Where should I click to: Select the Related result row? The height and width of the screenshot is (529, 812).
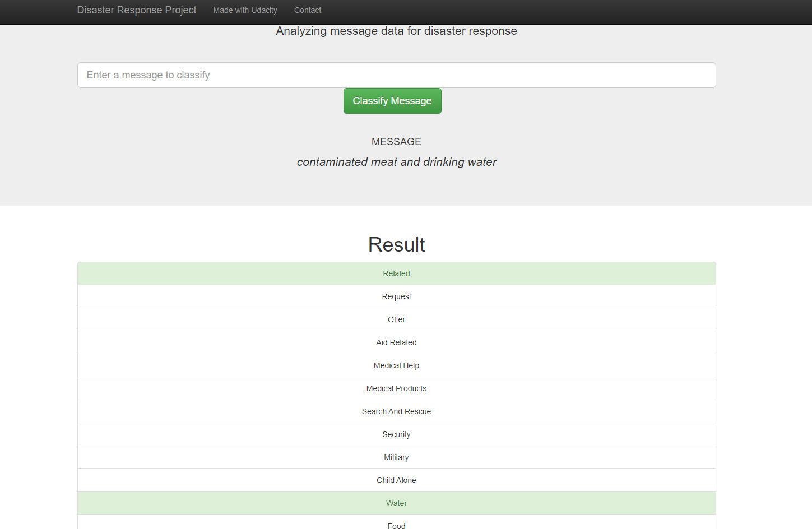tap(396, 273)
